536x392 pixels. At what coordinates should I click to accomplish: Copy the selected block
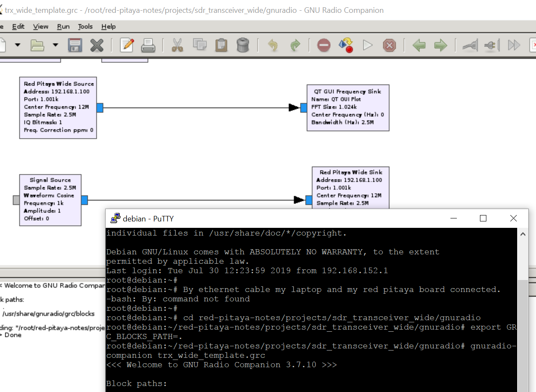pyautogui.click(x=200, y=45)
